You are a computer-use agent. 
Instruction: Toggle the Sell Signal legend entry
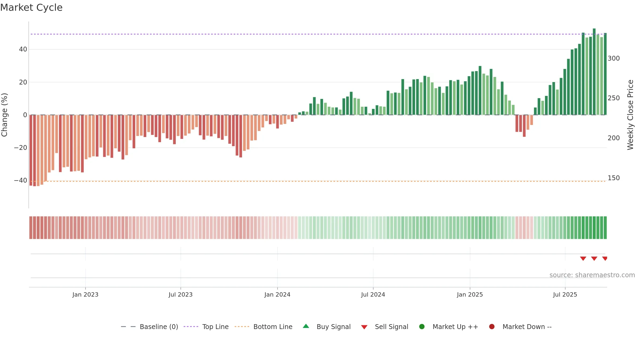click(x=385, y=327)
